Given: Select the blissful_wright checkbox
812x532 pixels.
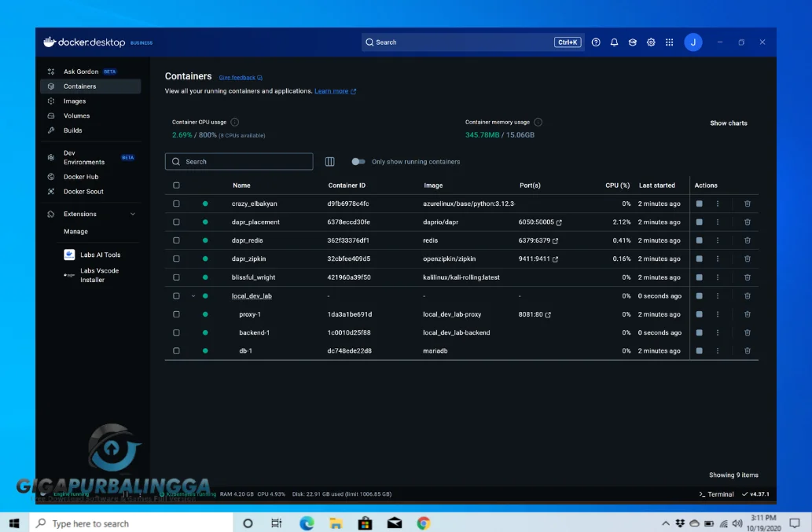Looking at the screenshot, I should (176, 277).
